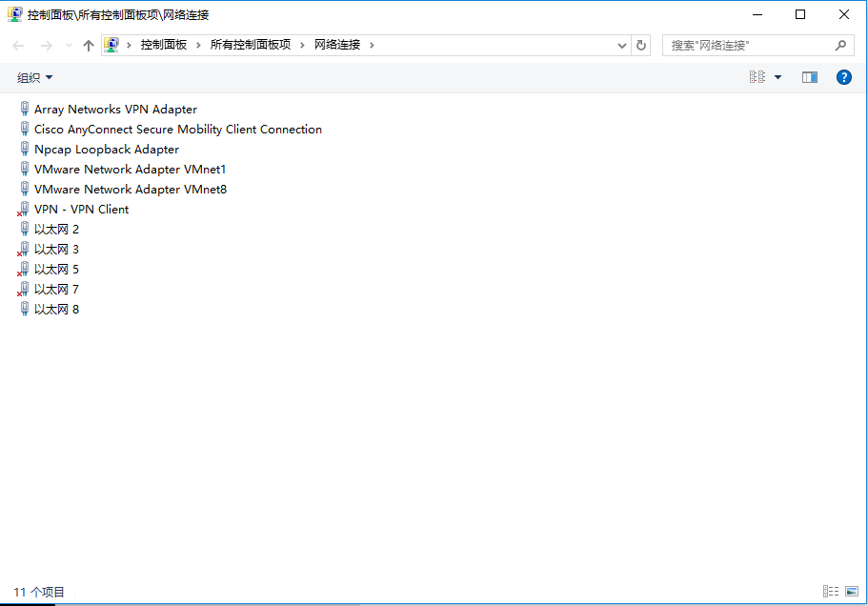The height and width of the screenshot is (606, 868).
Task: Click the Cisco AnyConnect adapter icon
Action: [25, 129]
